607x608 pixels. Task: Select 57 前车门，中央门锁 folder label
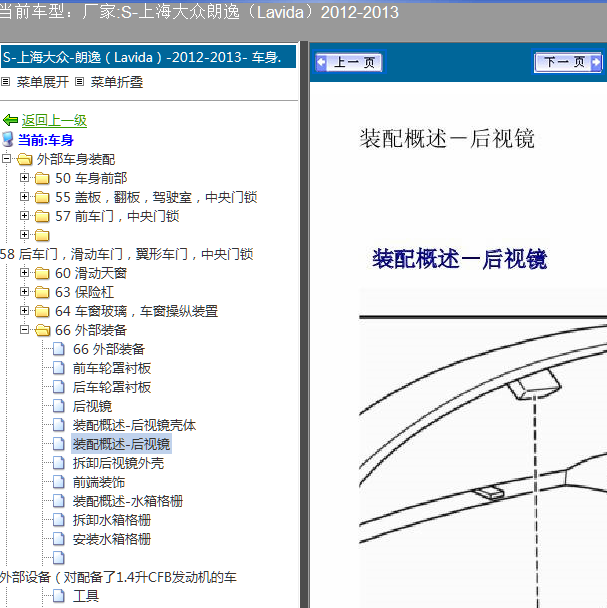coord(117,216)
